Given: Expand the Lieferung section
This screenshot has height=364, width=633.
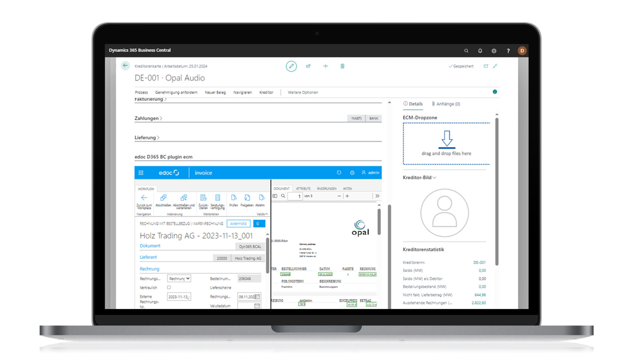Looking at the screenshot, I should (x=147, y=138).
